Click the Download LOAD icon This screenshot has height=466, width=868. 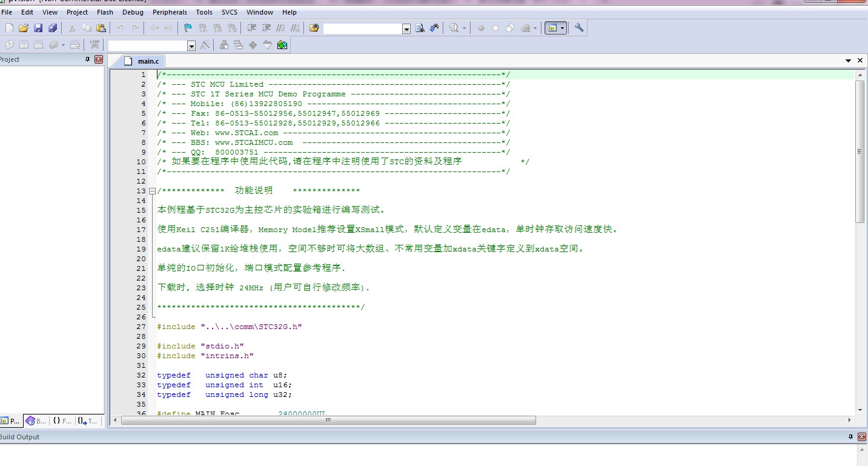point(94,45)
